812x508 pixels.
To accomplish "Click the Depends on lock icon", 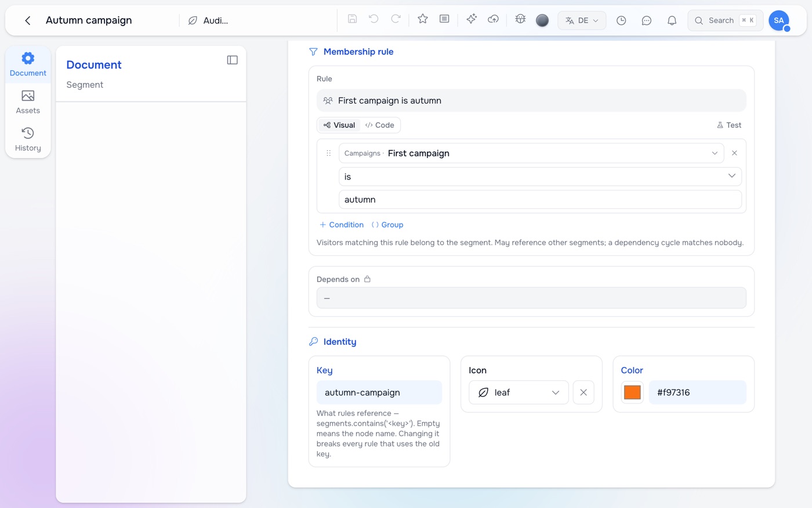I will point(367,279).
